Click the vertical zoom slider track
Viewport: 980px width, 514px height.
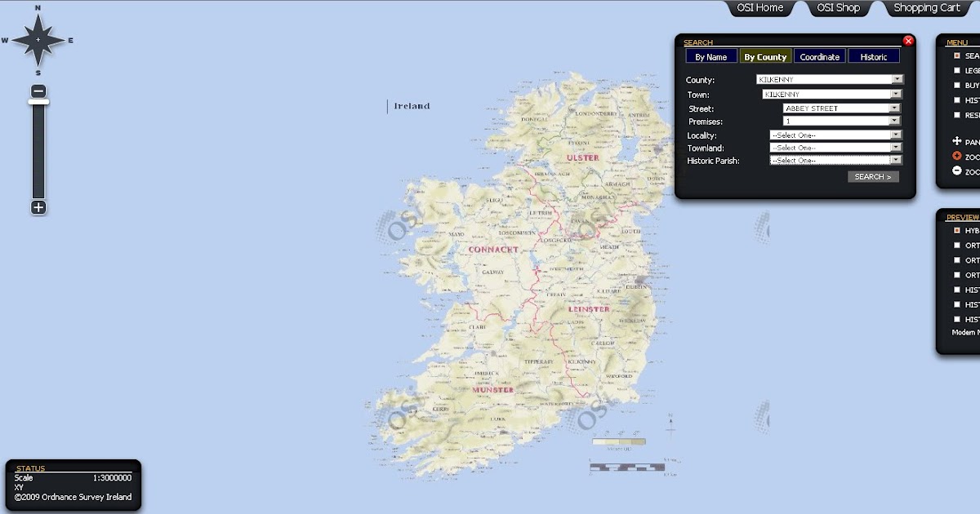click(x=38, y=151)
